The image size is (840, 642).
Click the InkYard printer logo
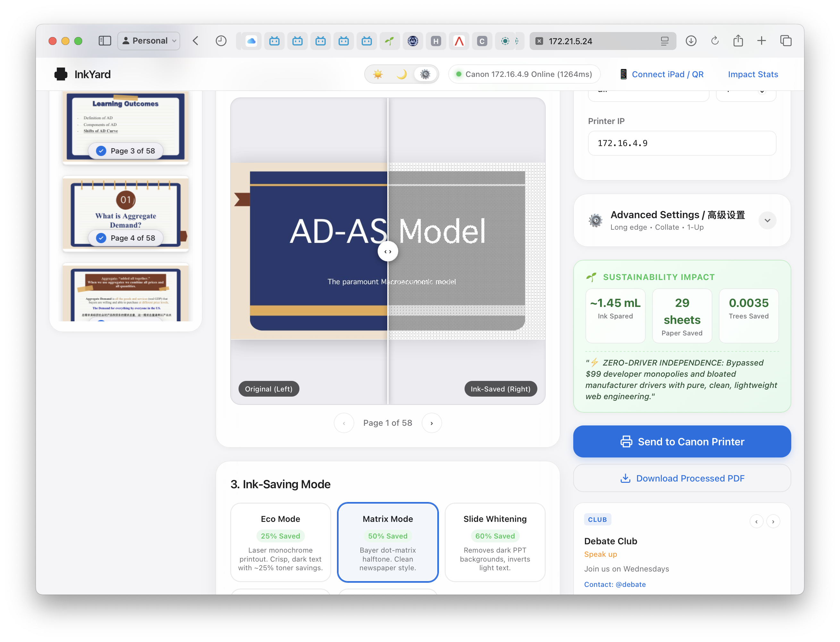61,74
